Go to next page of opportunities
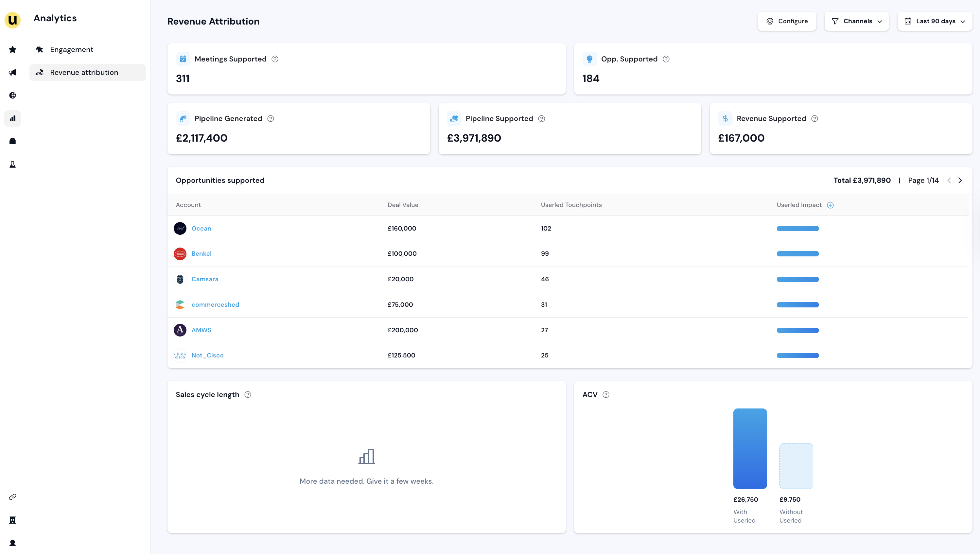The width and height of the screenshot is (980, 554). coord(960,180)
